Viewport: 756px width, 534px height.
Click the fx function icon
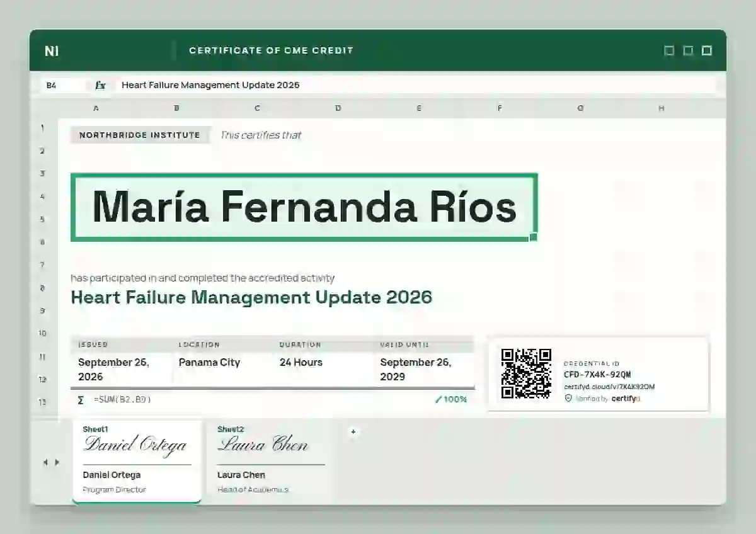(100, 85)
